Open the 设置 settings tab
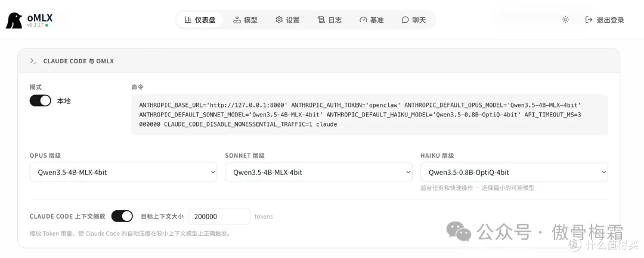644x258 pixels. (x=287, y=20)
